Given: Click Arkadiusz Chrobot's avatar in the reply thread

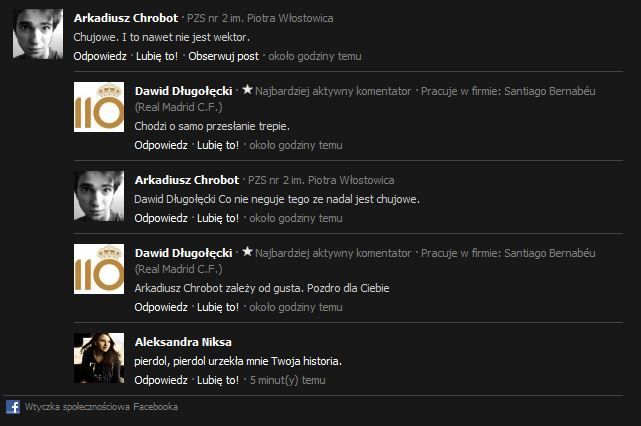Looking at the screenshot, I should (x=99, y=196).
